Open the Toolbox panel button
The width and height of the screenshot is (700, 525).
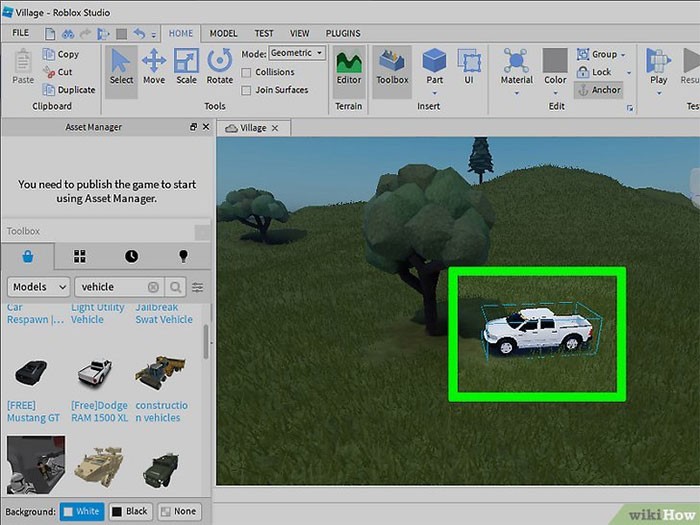[392, 66]
